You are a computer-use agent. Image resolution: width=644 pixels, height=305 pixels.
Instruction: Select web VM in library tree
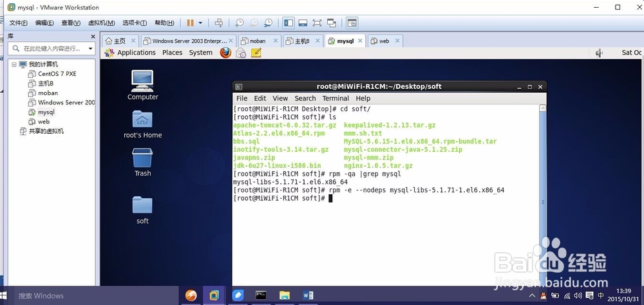44,122
